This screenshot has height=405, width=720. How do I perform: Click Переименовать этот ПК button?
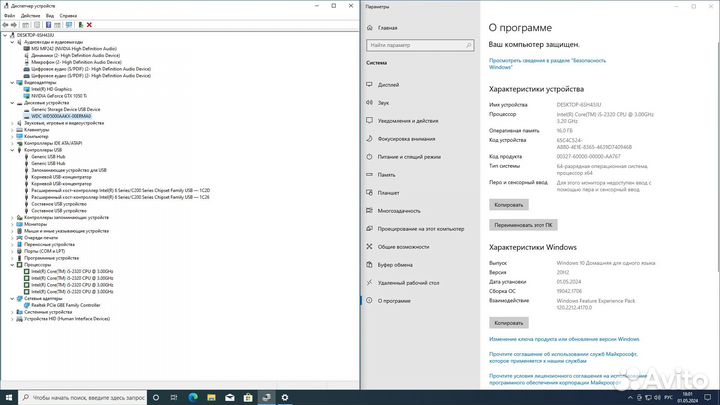pos(523,225)
